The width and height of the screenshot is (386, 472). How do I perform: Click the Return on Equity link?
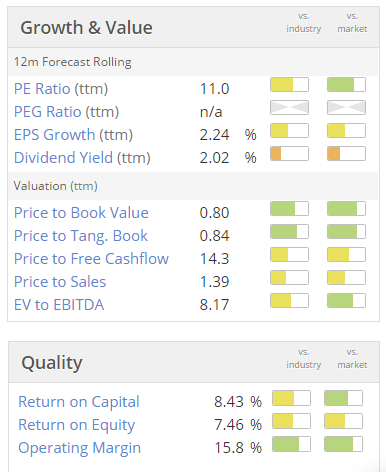pyautogui.click(x=77, y=425)
